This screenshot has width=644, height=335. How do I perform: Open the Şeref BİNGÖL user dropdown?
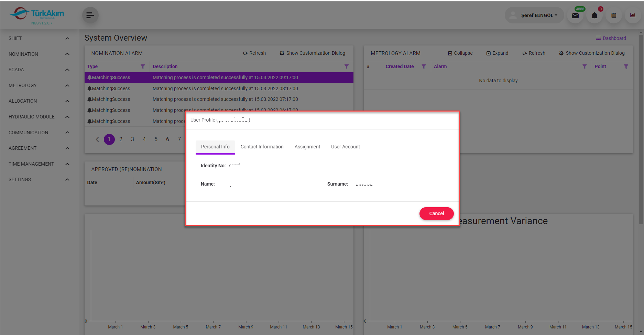pos(538,15)
